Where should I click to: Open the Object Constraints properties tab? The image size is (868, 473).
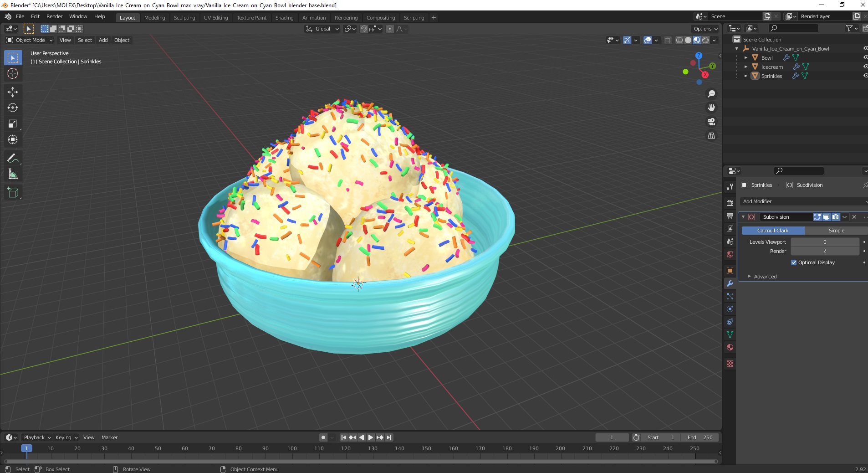click(730, 322)
